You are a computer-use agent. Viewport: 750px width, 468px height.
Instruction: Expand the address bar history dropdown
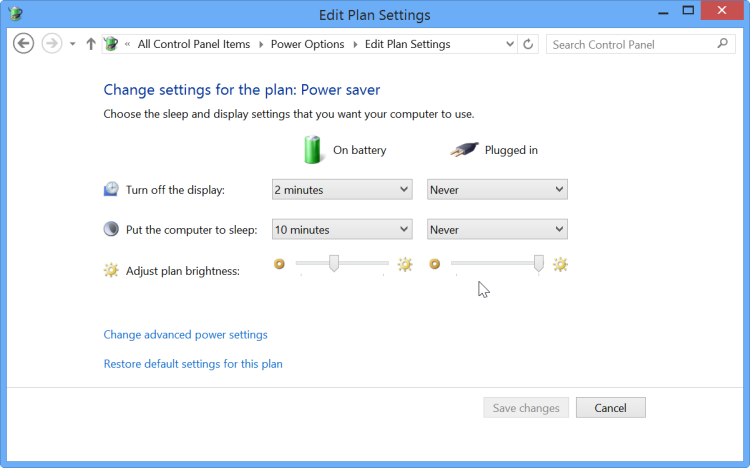coord(509,44)
